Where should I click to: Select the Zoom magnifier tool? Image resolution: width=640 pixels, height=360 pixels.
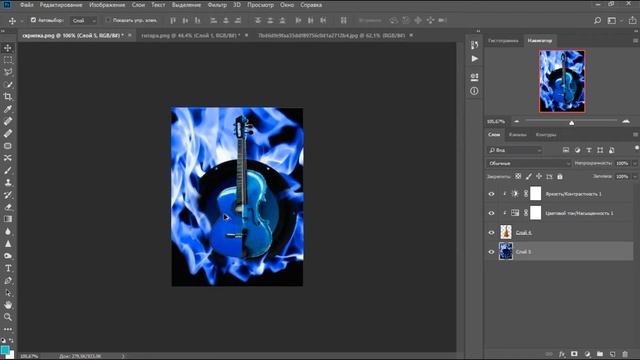pyautogui.click(x=8, y=317)
